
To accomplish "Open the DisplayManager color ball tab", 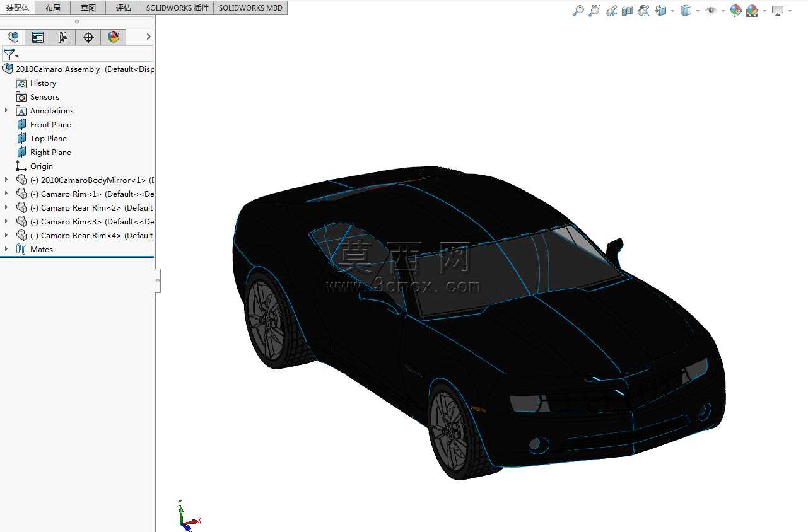I will 114,37.
